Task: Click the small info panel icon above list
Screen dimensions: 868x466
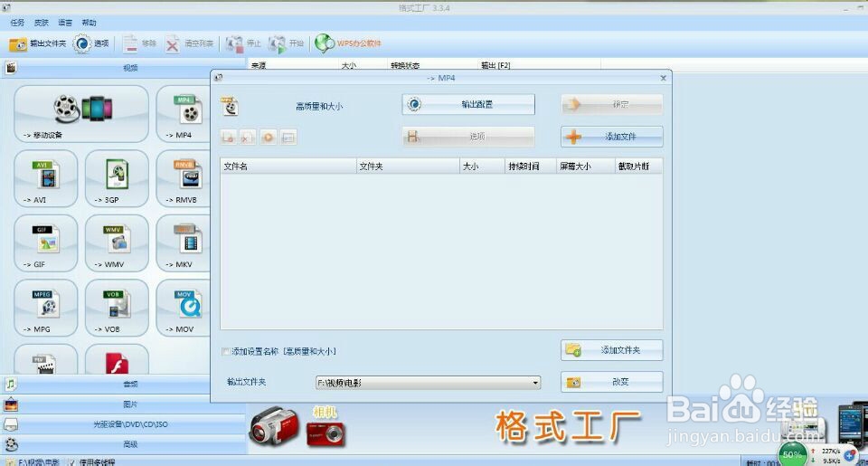Action: [x=288, y=137]
